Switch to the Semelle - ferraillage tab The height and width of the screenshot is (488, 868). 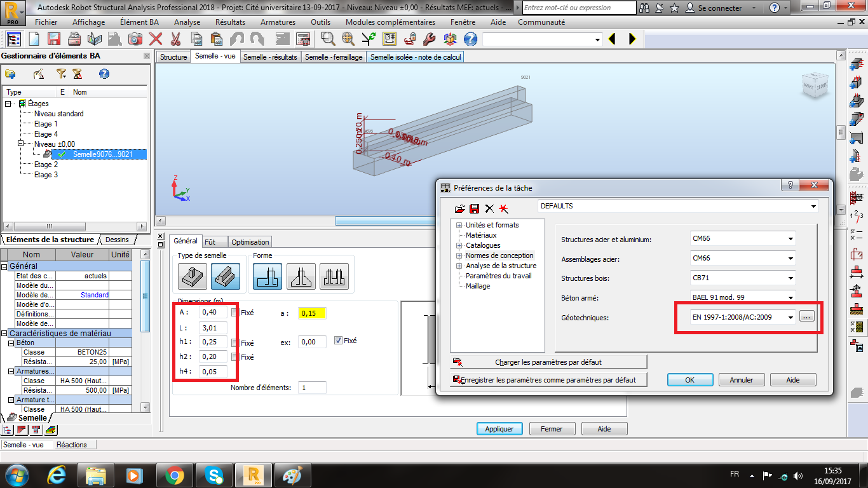pos(334,57)
